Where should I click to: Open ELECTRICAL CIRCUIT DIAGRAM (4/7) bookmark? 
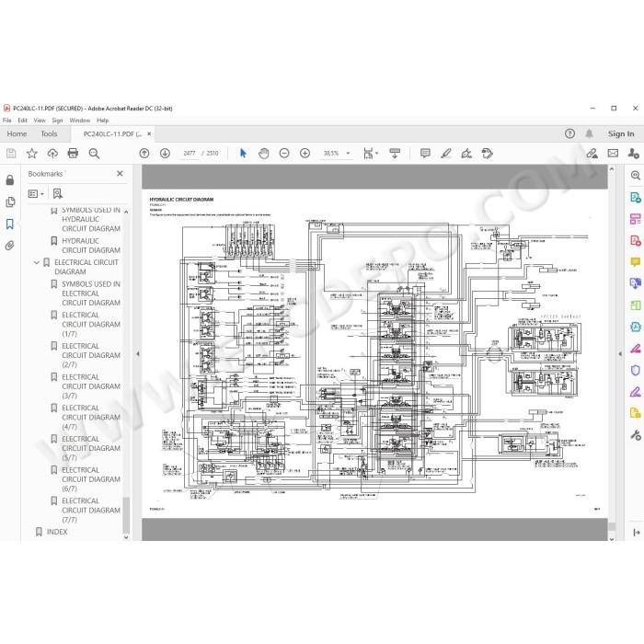click(91, 418)
